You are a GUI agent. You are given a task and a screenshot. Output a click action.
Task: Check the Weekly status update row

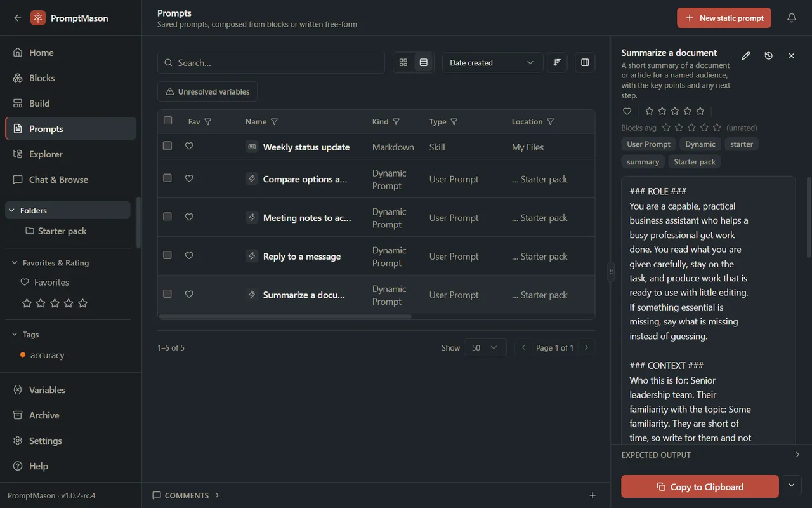[x=167, y=146]
